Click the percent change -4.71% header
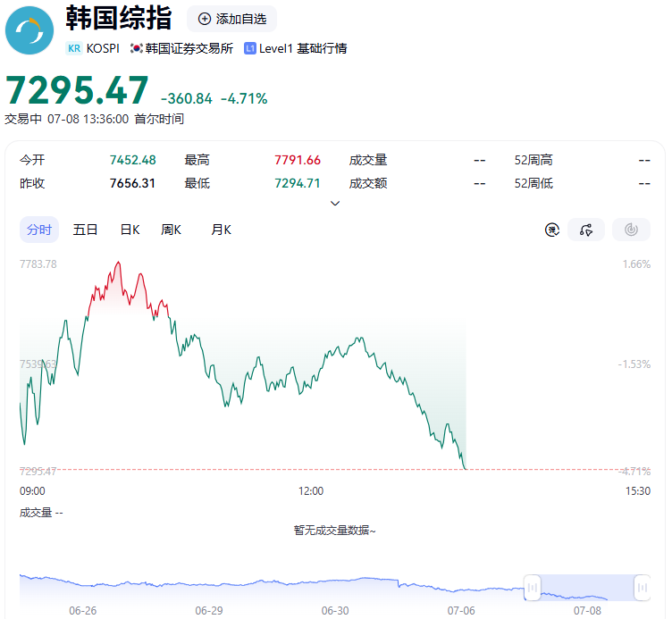This screenshot has height=619, width=672. point(244,99)
